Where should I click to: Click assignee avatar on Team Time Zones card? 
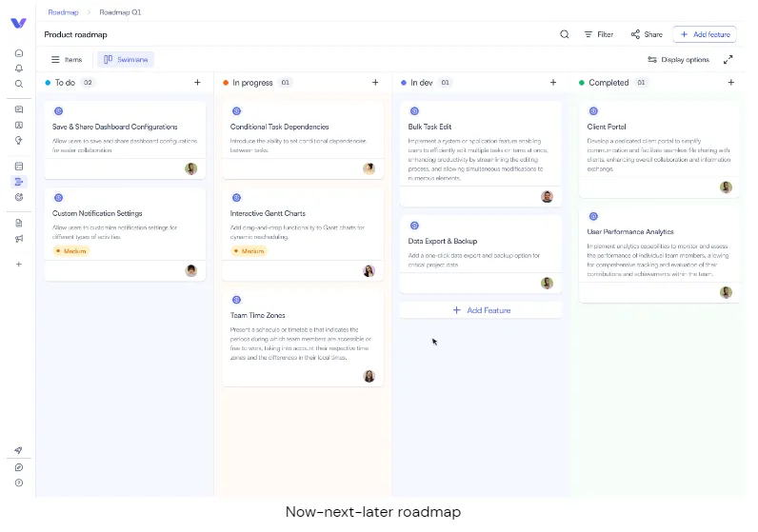tap(369, 376)
